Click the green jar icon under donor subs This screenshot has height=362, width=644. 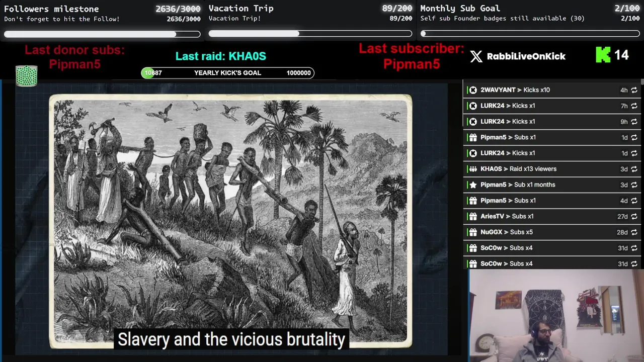(26, 76)
